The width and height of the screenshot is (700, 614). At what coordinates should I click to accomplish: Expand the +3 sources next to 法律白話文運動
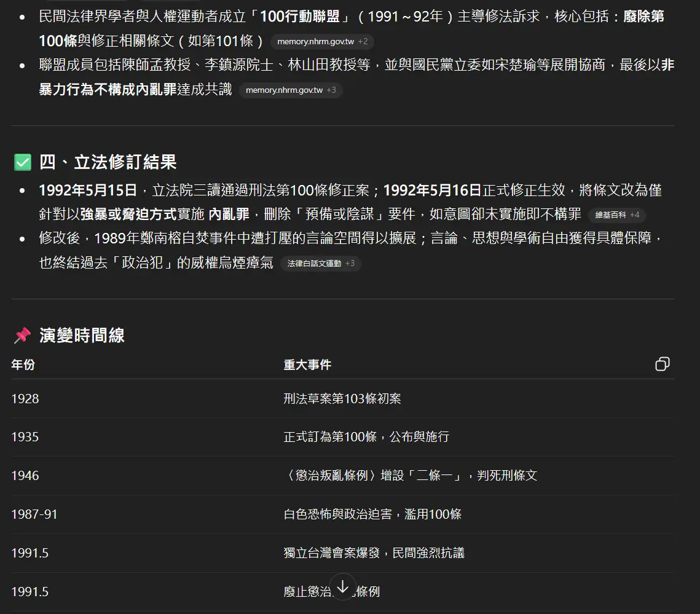[x=350, y=263]
